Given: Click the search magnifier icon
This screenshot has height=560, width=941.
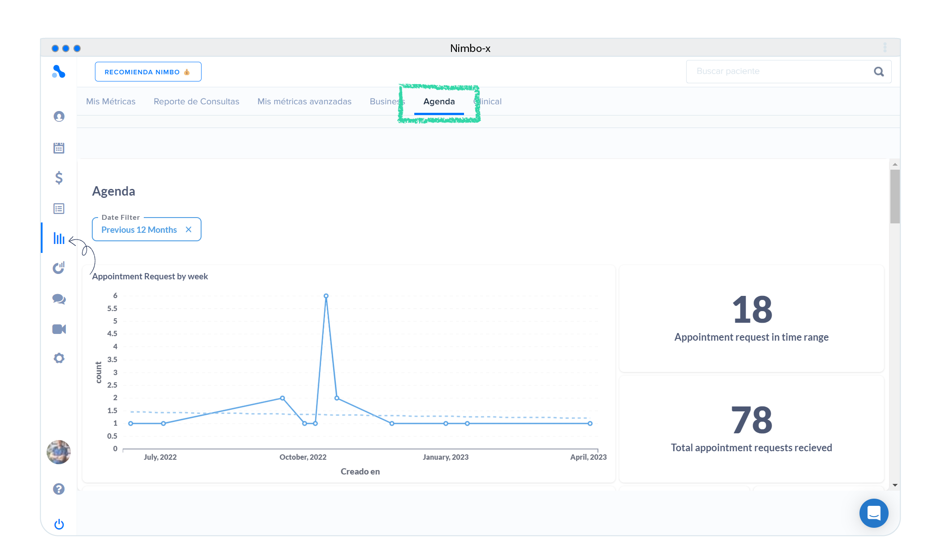Looking at the screenshot, I should (x=879, y=72).
